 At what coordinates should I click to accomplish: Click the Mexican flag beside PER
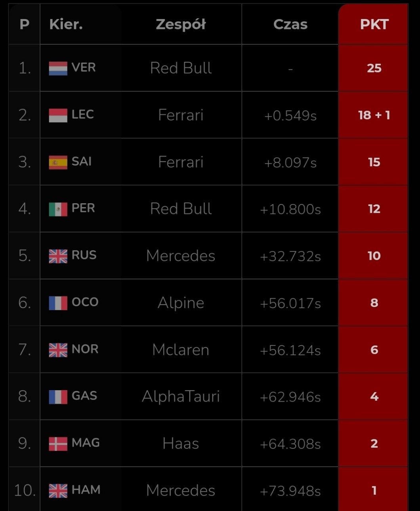coord(58,209)
